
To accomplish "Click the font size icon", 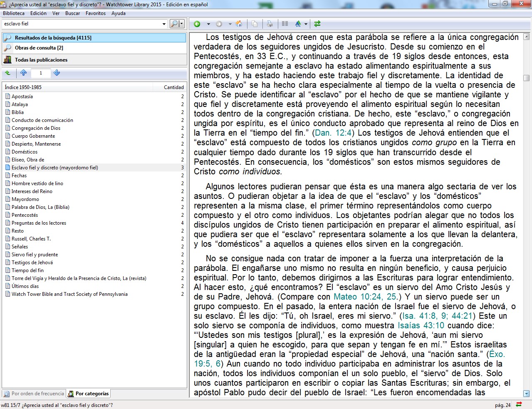I will point(298,24).
